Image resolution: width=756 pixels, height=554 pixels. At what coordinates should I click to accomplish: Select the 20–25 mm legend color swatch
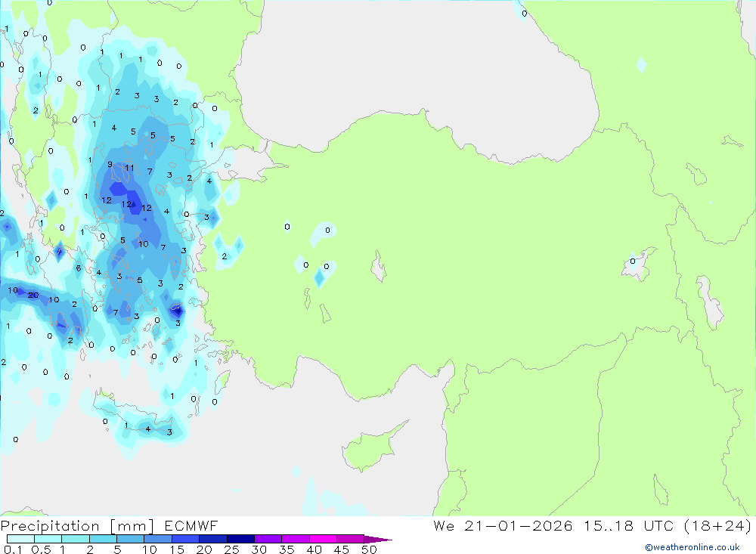[x=212, y=539]
